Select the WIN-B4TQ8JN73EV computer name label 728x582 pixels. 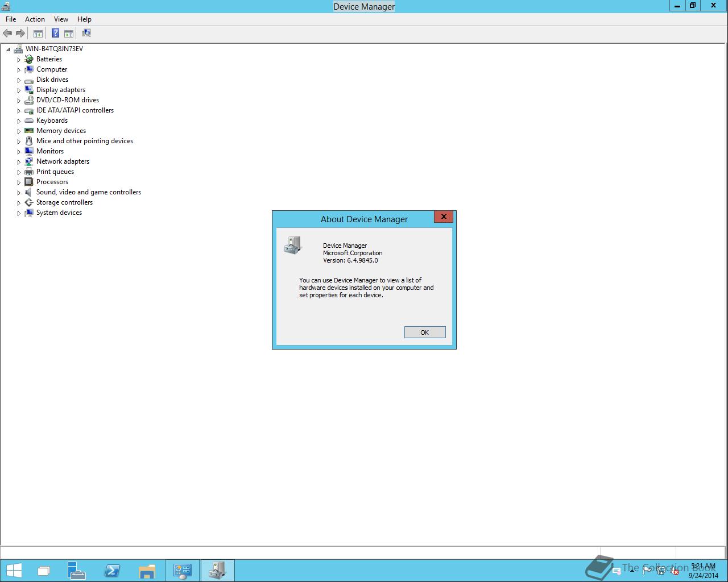(x=54, y=49)
